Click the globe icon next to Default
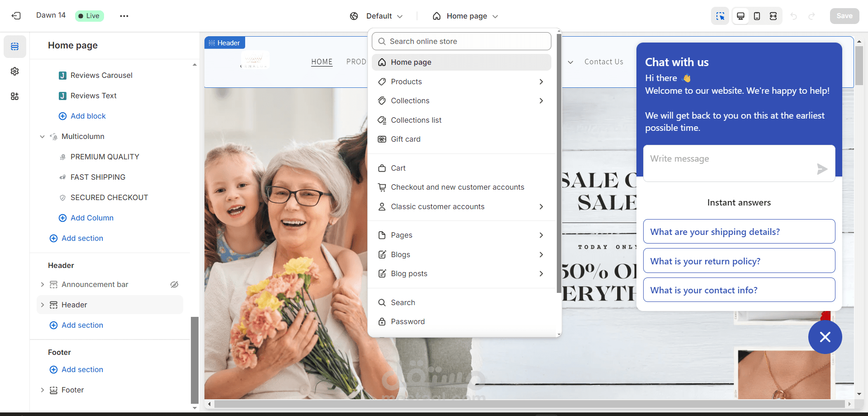This screenshot has height=416, width=868. click(354, 16)
